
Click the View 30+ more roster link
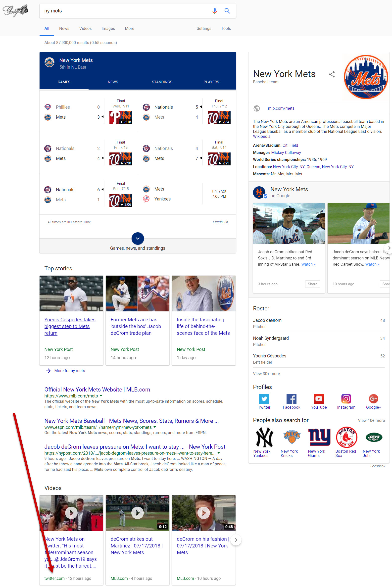(266, 374)
